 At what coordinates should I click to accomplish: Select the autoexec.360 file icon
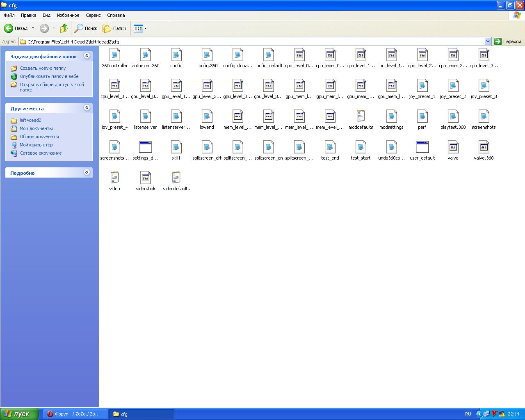146,55
